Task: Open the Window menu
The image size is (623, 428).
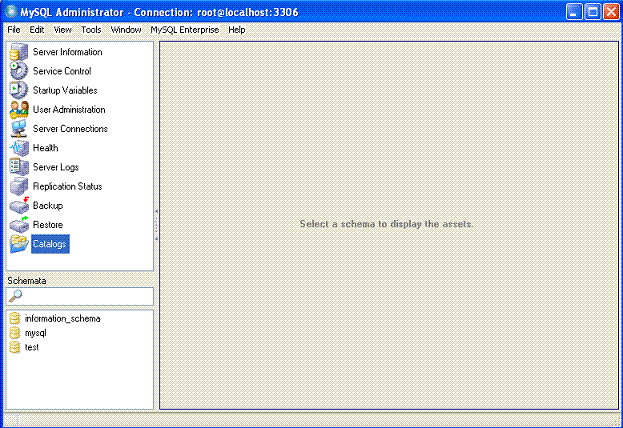Action: tap(126, 30)
